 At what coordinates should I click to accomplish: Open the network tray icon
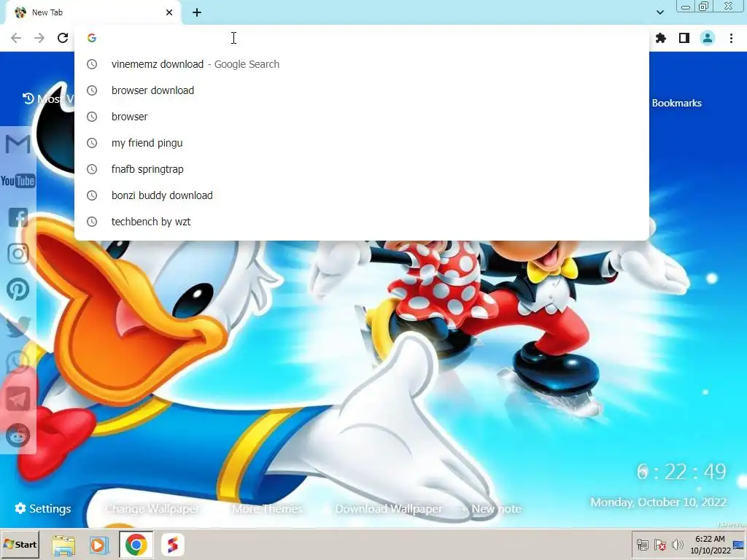(x=643, y=545)
